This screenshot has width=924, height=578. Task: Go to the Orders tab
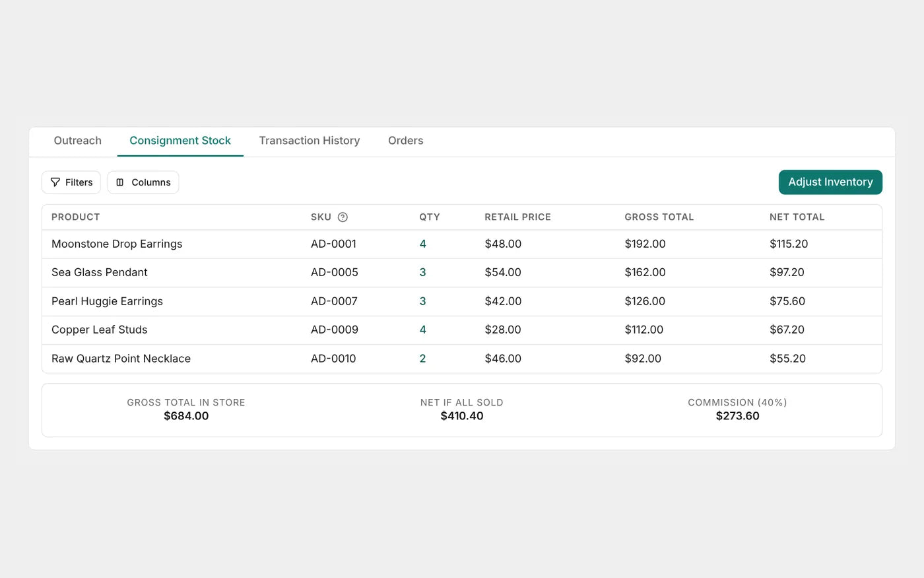tap(406, 141)
